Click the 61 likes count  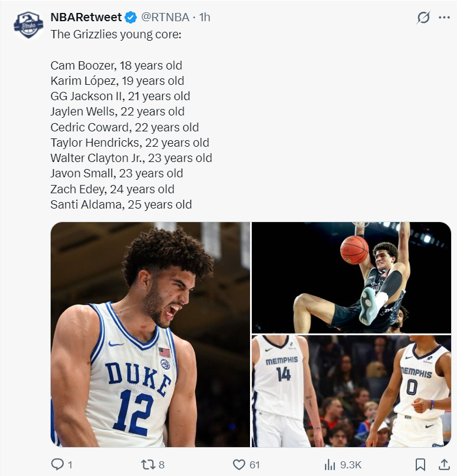click(255, 465)
